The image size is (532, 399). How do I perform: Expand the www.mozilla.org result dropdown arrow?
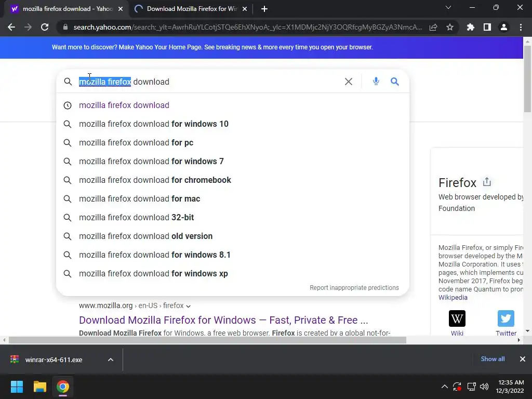pyautogui.click(x=188, y=306)
